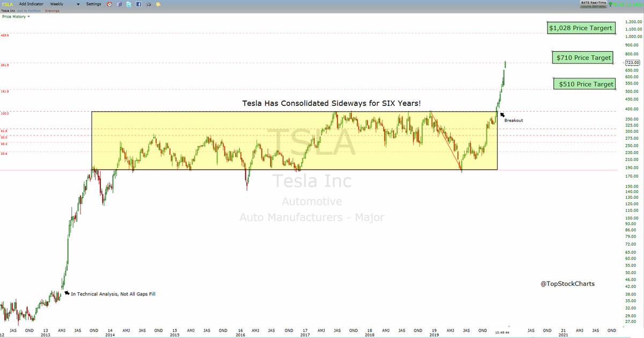644x338 pixels.
Task: Click the purple book notes icon
Action: tap(119, 4)
